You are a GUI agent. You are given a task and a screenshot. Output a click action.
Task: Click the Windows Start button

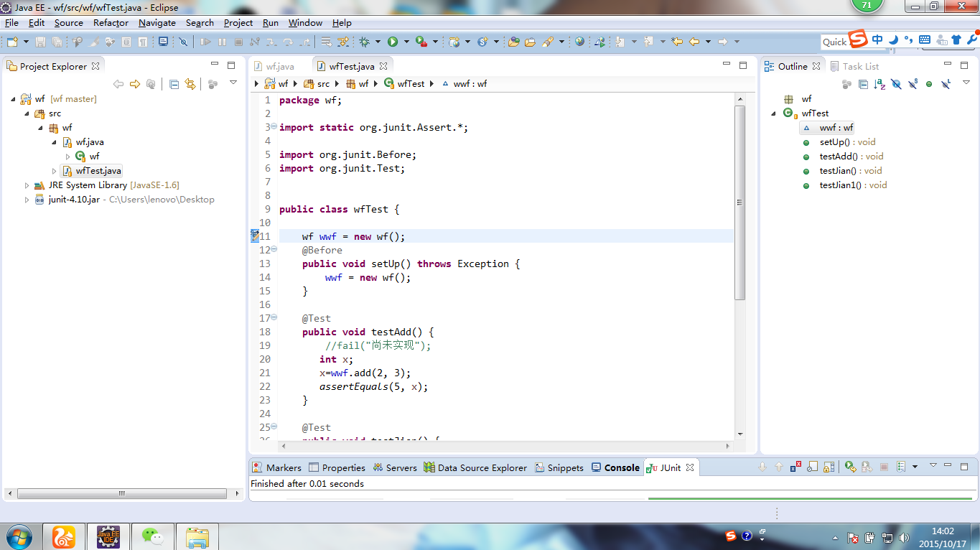pos(19,536)
